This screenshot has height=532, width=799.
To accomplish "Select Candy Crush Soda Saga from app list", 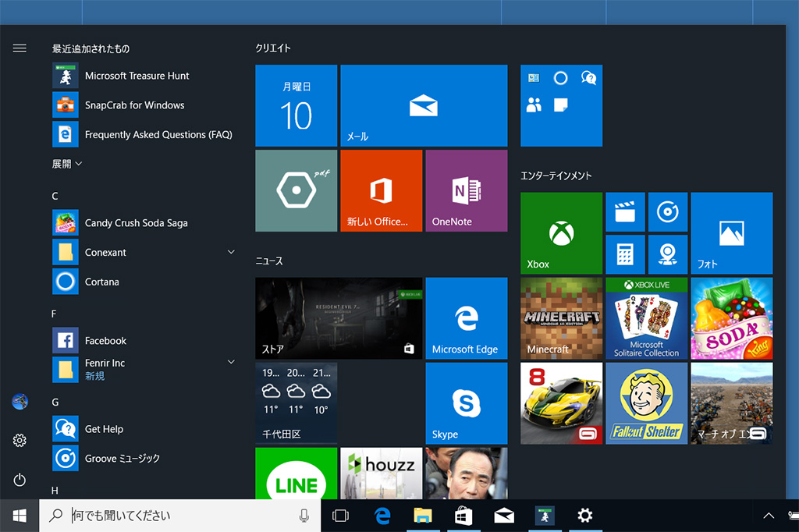I will (x=136, y=223).
